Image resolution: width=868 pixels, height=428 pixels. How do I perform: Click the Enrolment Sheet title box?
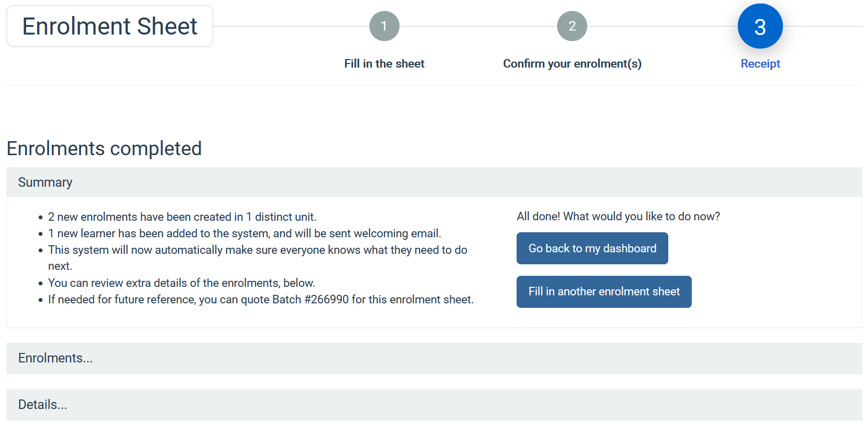point(110,26)
